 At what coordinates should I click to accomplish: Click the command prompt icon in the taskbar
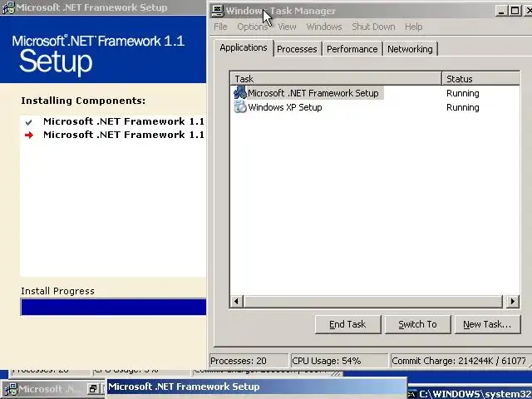coord(412,394)
